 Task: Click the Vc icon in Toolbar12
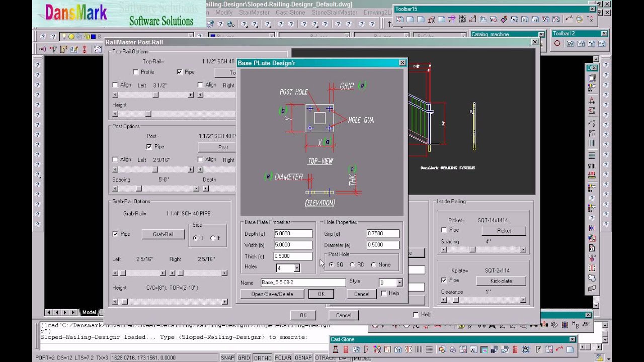(602, 43)
